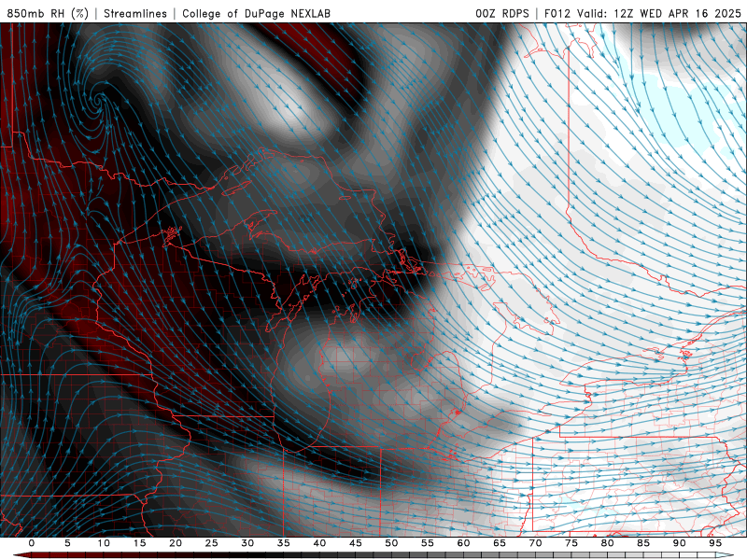Click the '5' value on the color scale
This screenshot has height=560, width=747.
click(x=67, y=543)
